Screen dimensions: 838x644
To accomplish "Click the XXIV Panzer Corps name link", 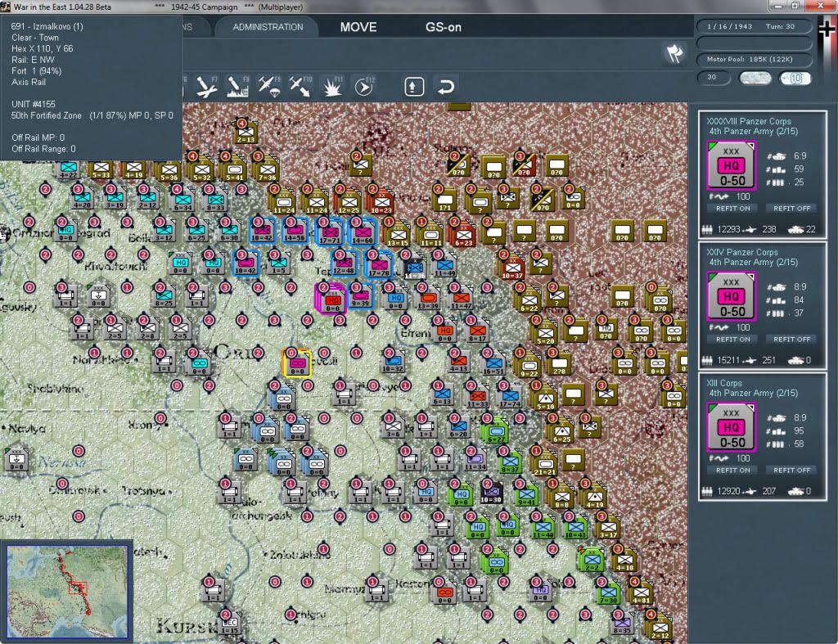I will point(741,252).
